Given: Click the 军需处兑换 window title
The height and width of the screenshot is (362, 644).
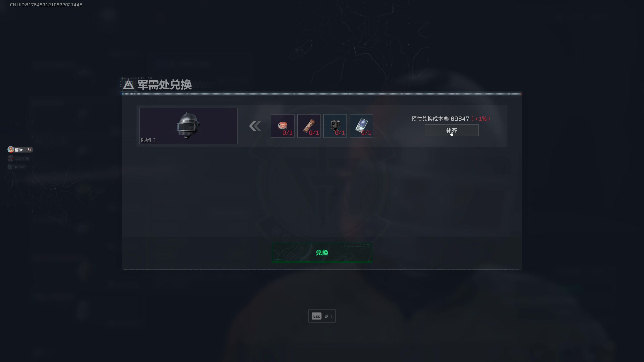Looking at the screenshot, I should pos(164,85).
